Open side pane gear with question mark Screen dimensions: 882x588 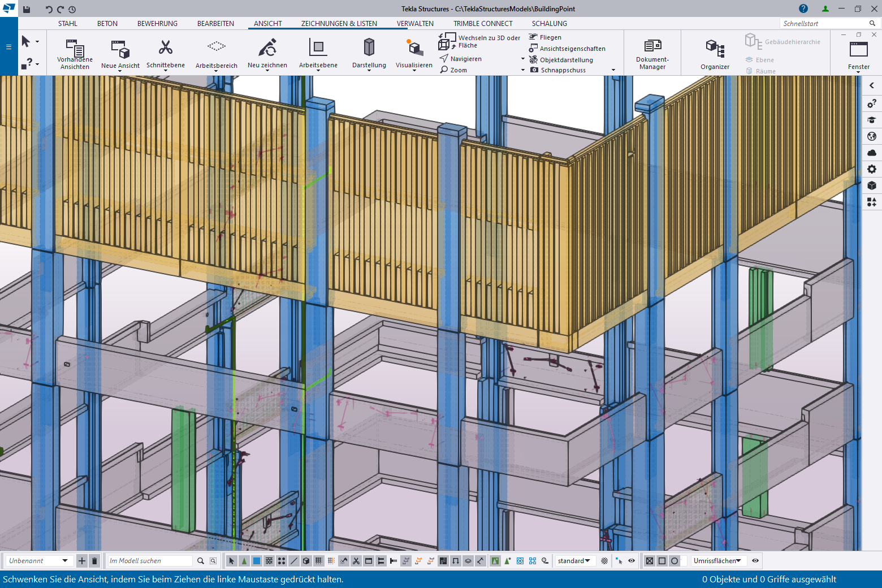pyautogui.click(x=872, y=103)
